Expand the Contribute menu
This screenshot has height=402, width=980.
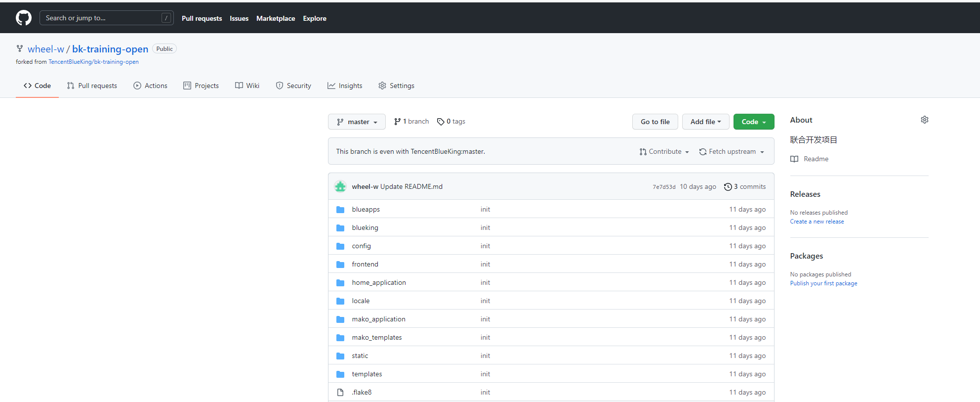point(664,152)
